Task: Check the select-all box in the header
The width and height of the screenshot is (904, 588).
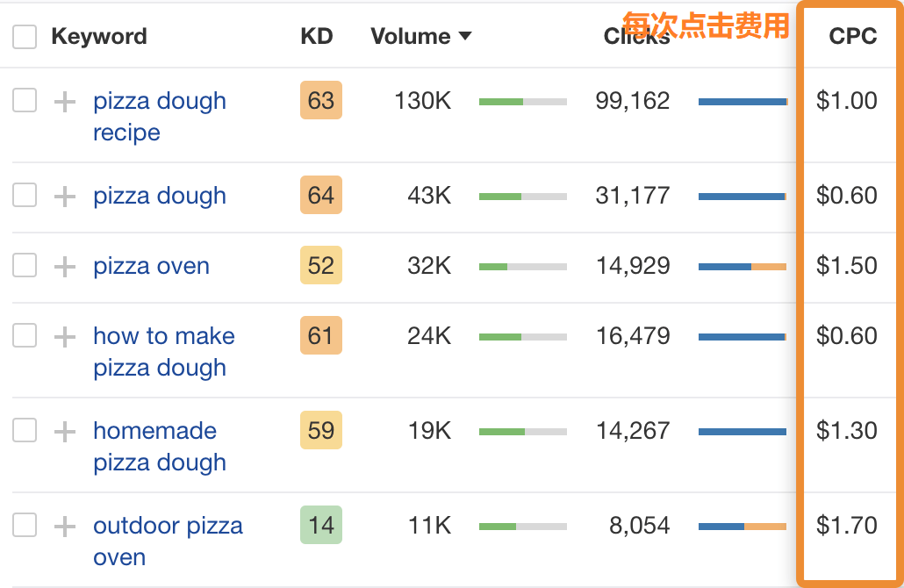Action: tap(24, 37)
